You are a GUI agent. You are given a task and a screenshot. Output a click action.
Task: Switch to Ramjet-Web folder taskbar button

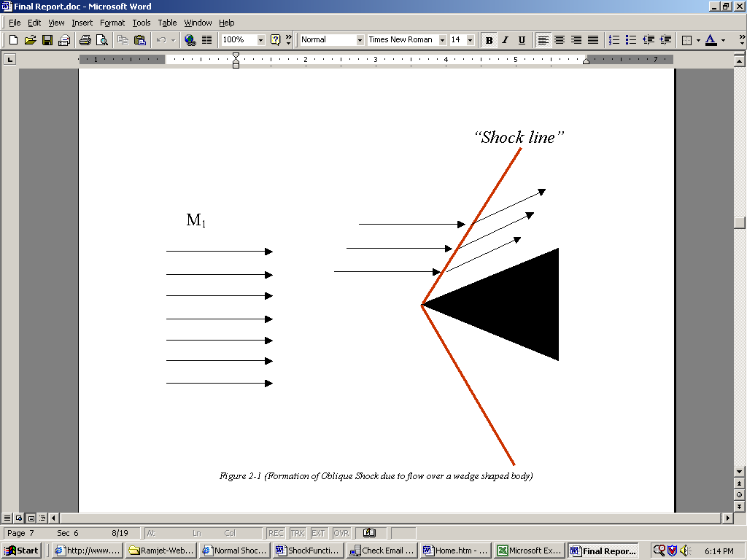[x=161, y=551]
